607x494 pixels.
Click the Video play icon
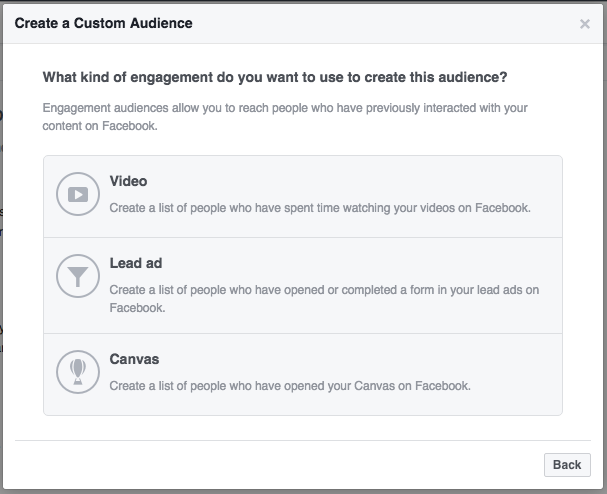click(x=77, y=195)
